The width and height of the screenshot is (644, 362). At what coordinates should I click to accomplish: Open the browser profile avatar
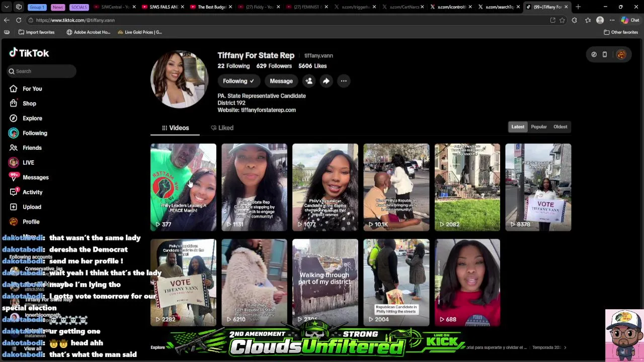[600, 20]
